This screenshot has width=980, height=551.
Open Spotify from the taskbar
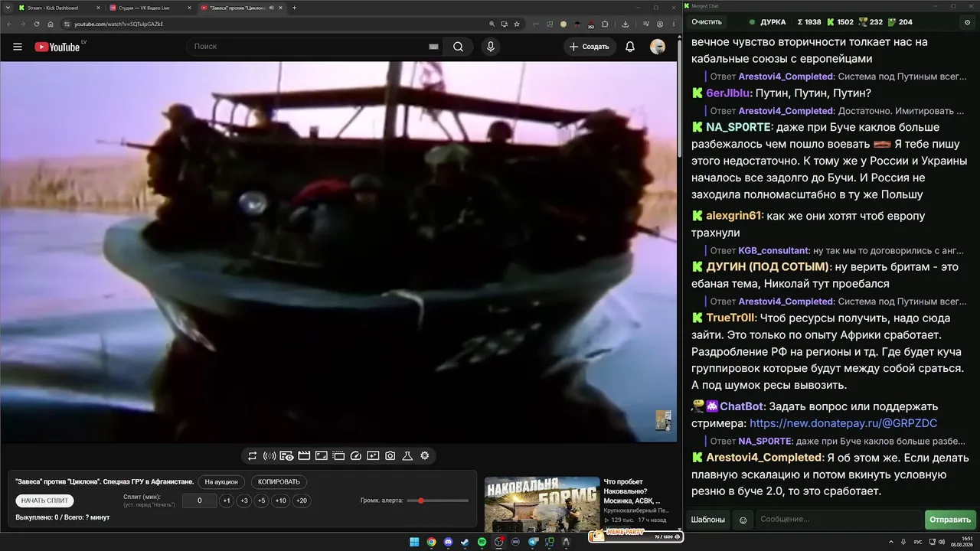482,542
